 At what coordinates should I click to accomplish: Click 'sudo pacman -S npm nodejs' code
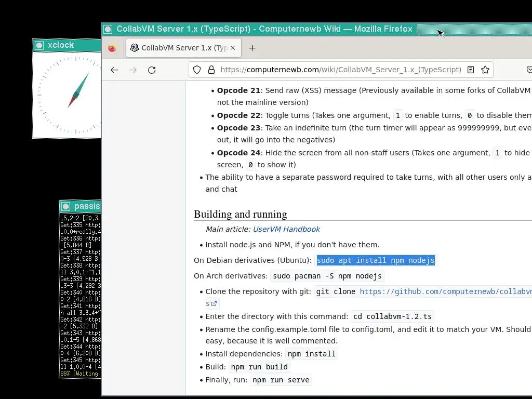coord(327,276)
